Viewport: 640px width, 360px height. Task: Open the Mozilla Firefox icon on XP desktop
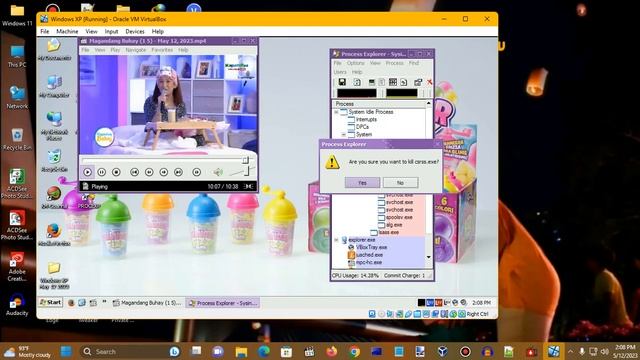tap(54, 235)
